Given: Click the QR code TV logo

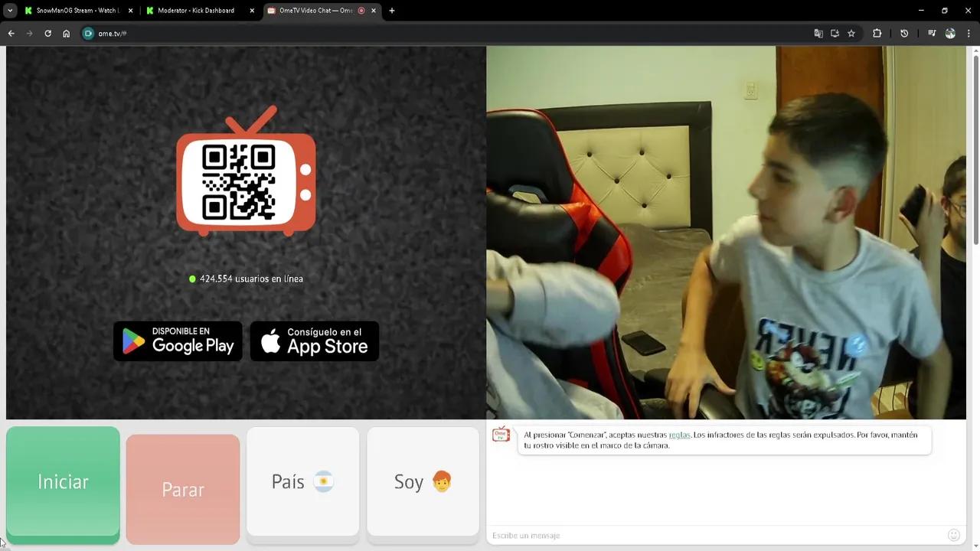Looking at the screenshot, I should [x=247, y=170].
